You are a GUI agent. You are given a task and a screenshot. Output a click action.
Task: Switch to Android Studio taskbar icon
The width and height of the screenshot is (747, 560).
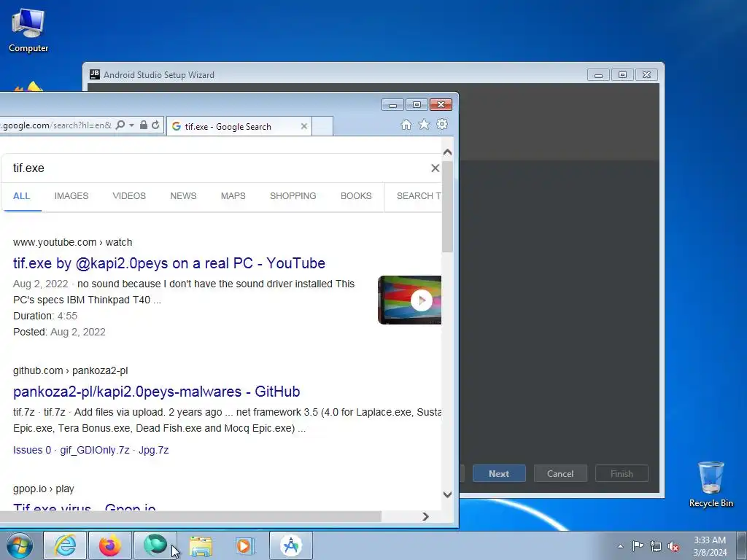[x=291, y=545]
